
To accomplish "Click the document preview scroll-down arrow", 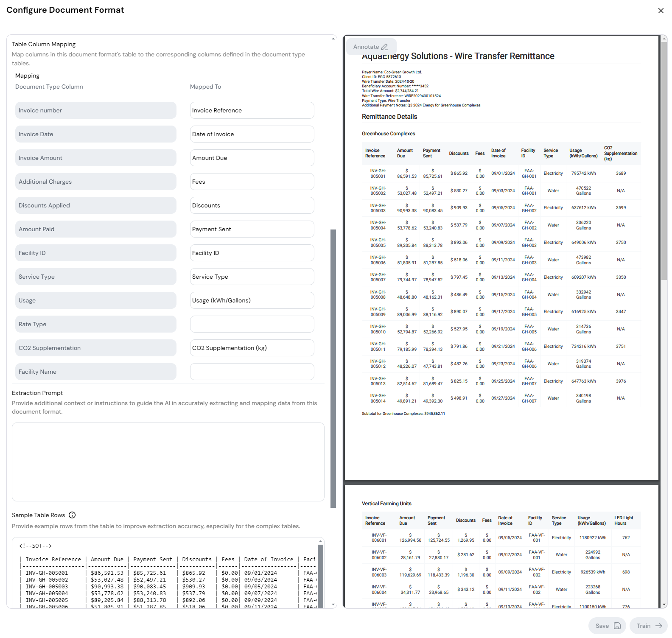I will pos(664,604).
